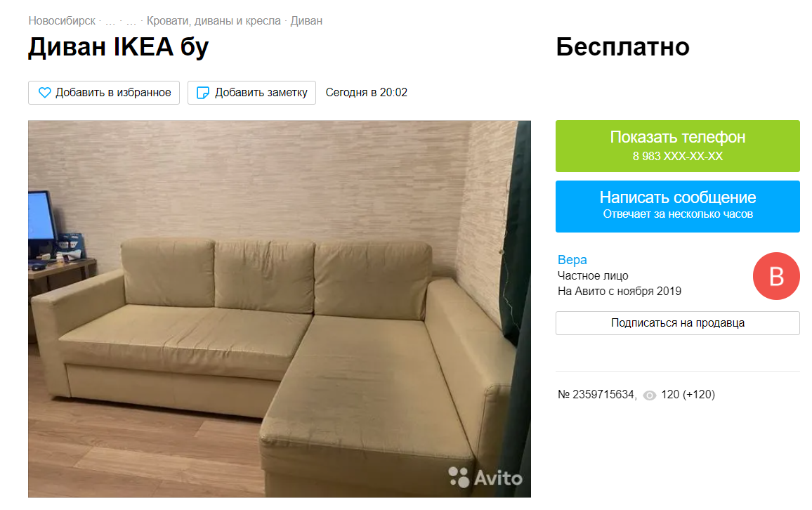
Task: Open Кровати, диваны и кресла breadcrumb
Action: (x=214, y=21)
